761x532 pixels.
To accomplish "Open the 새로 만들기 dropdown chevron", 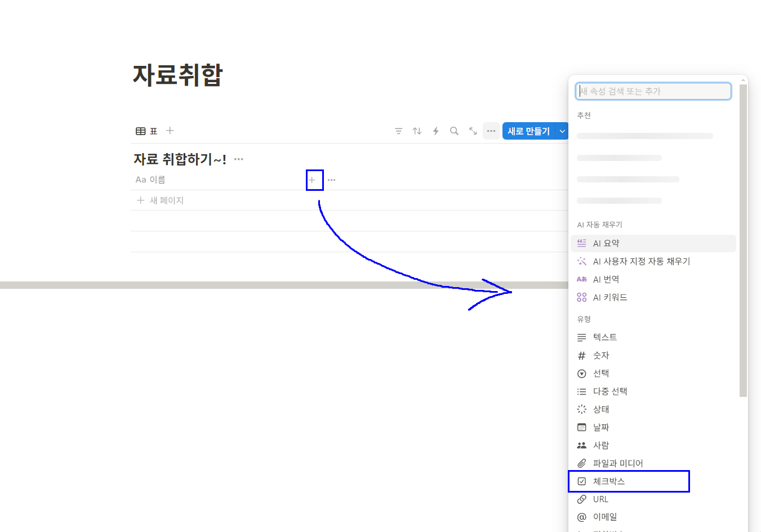I will (x=562, y=131).
